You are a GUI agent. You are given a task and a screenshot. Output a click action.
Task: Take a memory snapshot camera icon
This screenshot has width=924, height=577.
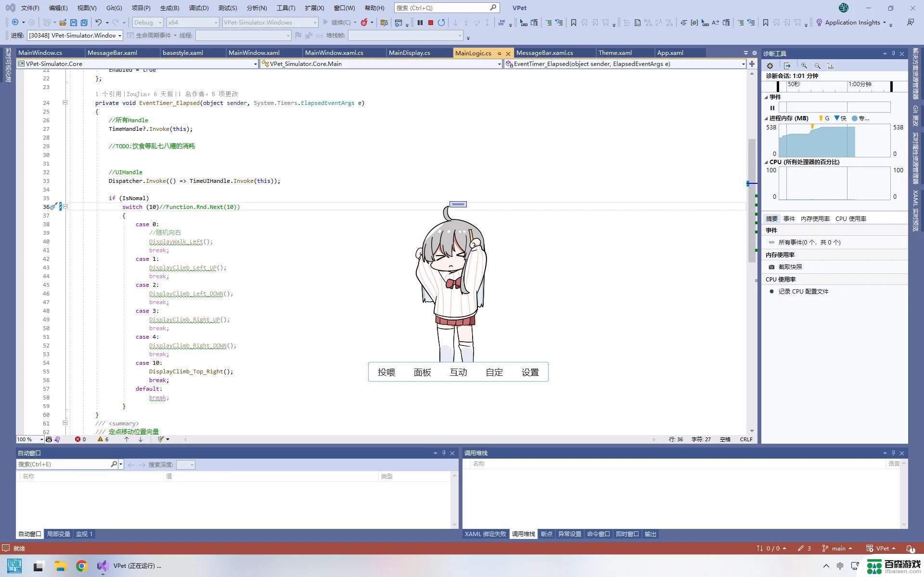click(x=772, y=267)
